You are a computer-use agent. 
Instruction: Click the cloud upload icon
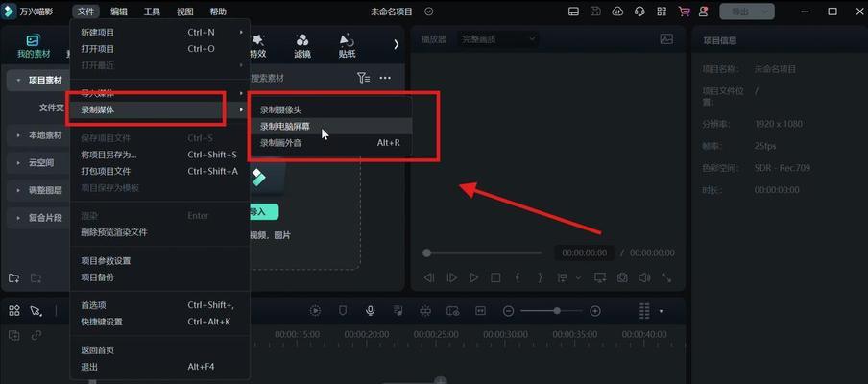click(x=617, y=12)
